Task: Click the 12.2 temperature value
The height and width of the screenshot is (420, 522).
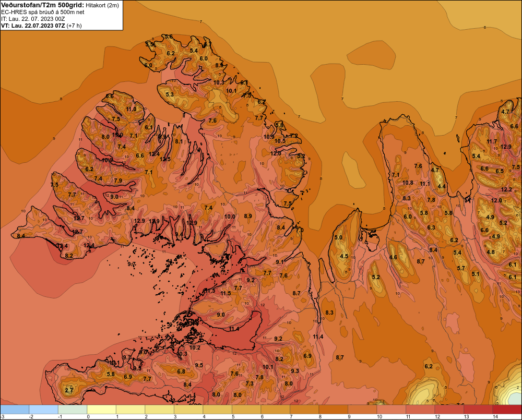Action: (x=506, y=189)
